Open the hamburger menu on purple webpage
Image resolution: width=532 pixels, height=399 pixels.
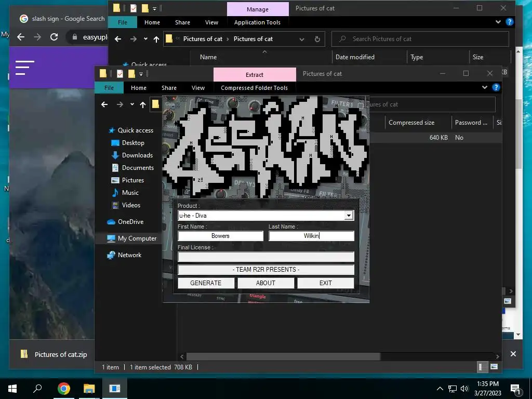pos(25,68)
